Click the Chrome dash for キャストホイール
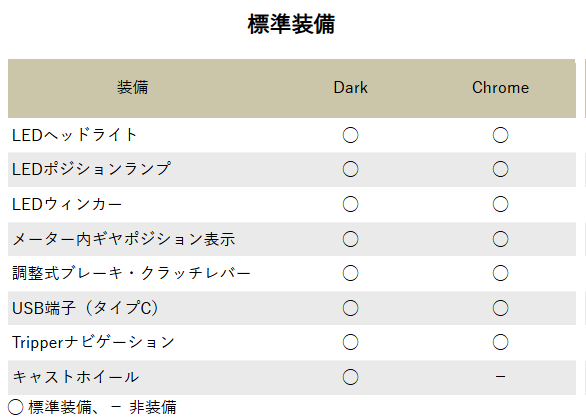 coord(500,377)
